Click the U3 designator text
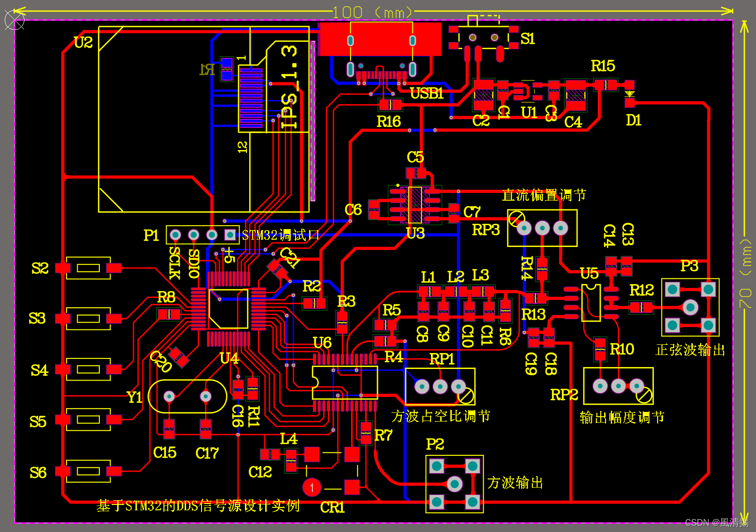The height and width of the screenshot is (532, 756). point(416,233)
